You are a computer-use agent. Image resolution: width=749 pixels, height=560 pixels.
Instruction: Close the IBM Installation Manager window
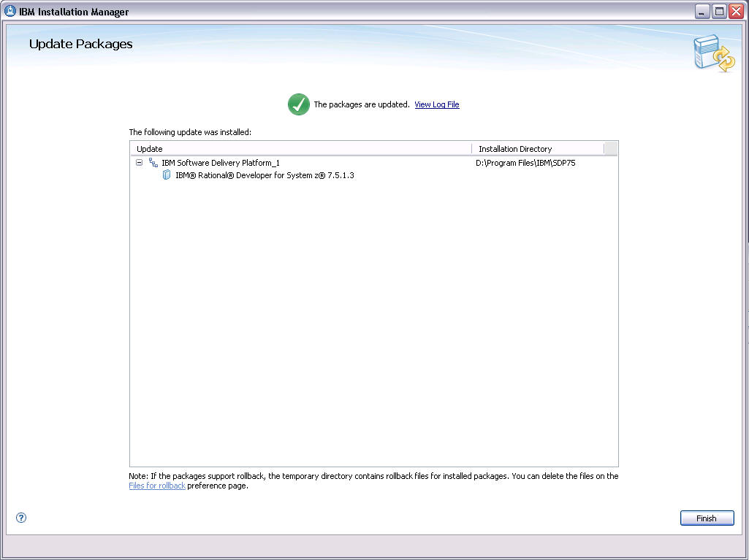tap(736, 12)
